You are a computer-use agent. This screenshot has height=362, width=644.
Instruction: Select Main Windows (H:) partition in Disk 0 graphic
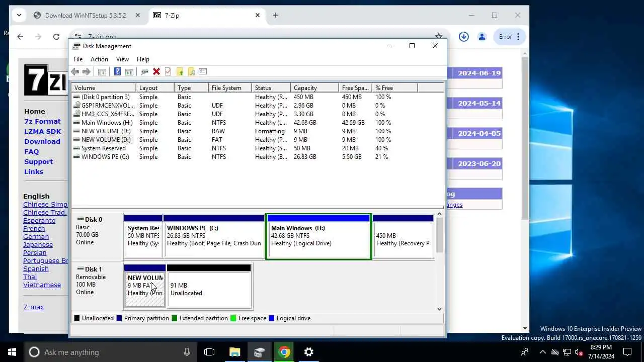pos(318,237)
